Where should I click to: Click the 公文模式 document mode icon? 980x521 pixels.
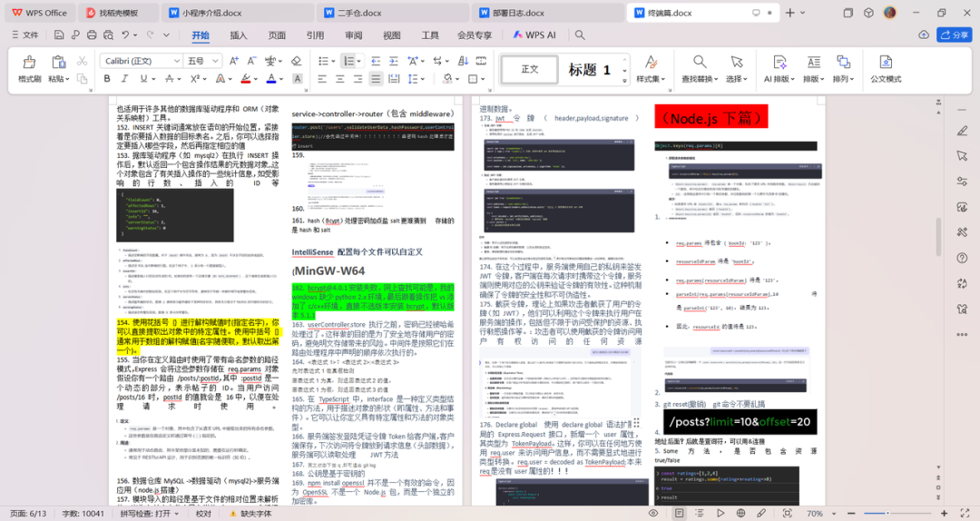tap(886, 62)
